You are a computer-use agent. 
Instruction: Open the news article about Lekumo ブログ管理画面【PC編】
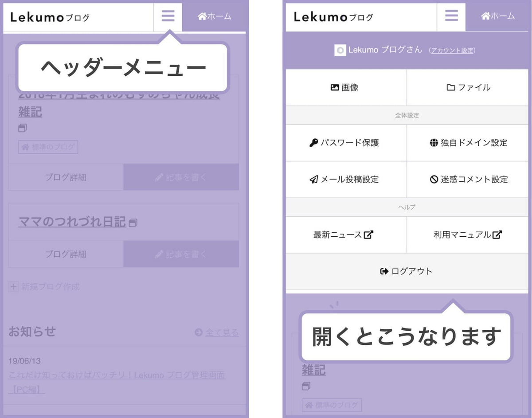(x=117, y=382)
